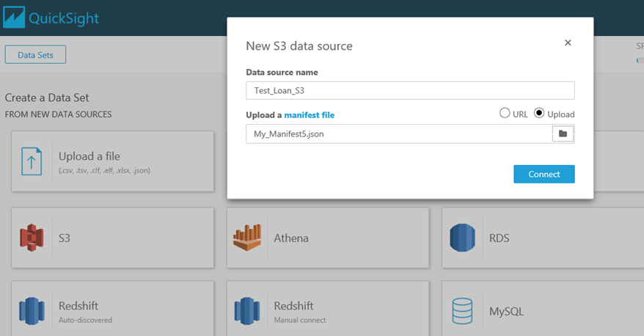Click the QuickSight logo icon
Image resolution: width=644 pixels, height=336 pixels.
(x=14, y=18)
